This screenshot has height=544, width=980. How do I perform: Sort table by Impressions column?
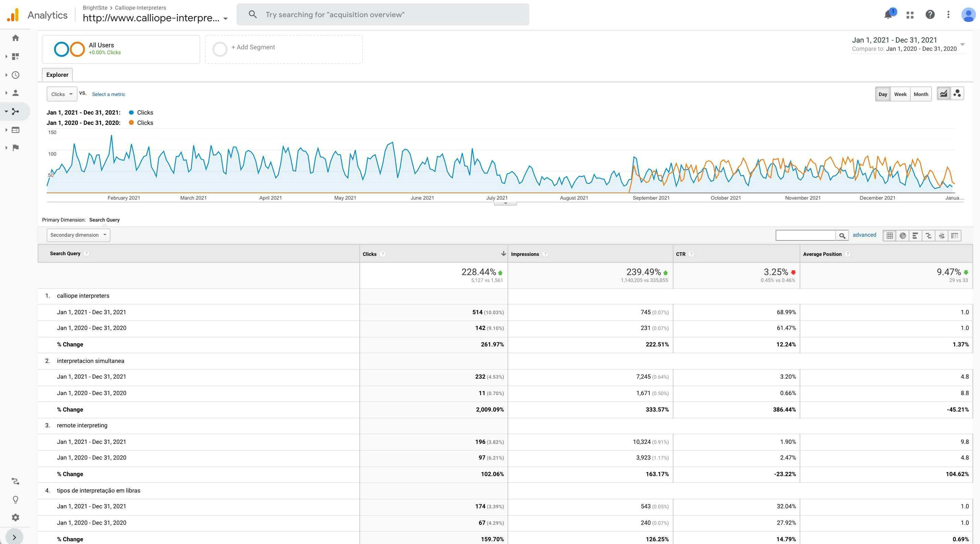click(525, 254)
